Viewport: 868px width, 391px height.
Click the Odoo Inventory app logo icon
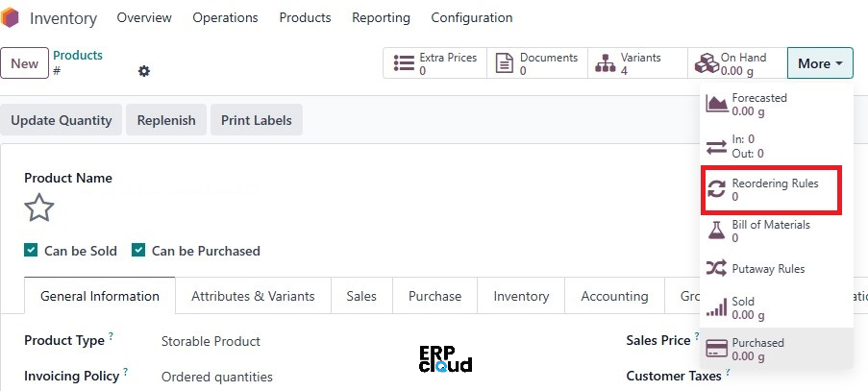(x=10, y=17)
